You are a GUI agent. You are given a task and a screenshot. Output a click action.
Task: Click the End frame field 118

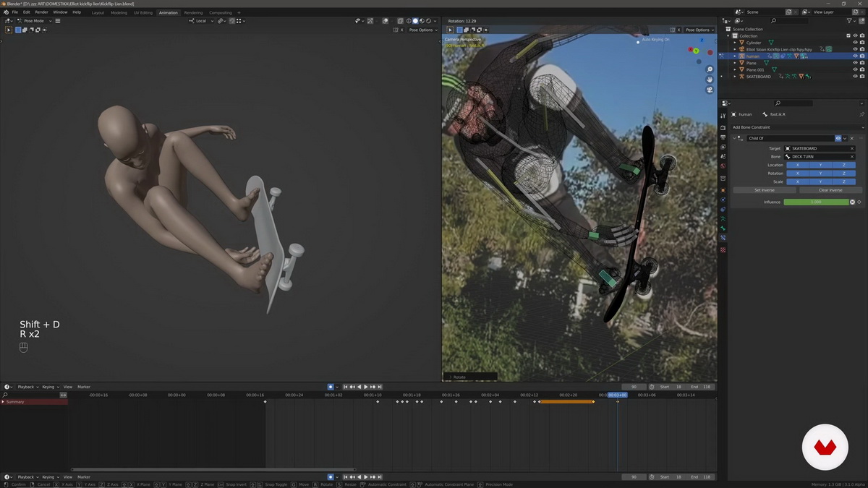pyautogui.click(x=701, y=387)
